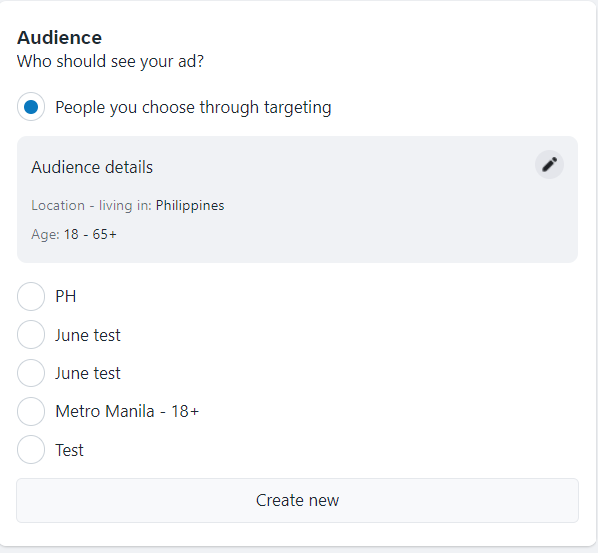The image size is (598, 553).
Task: Click the Audience details heading text
Action: (92, 167)
